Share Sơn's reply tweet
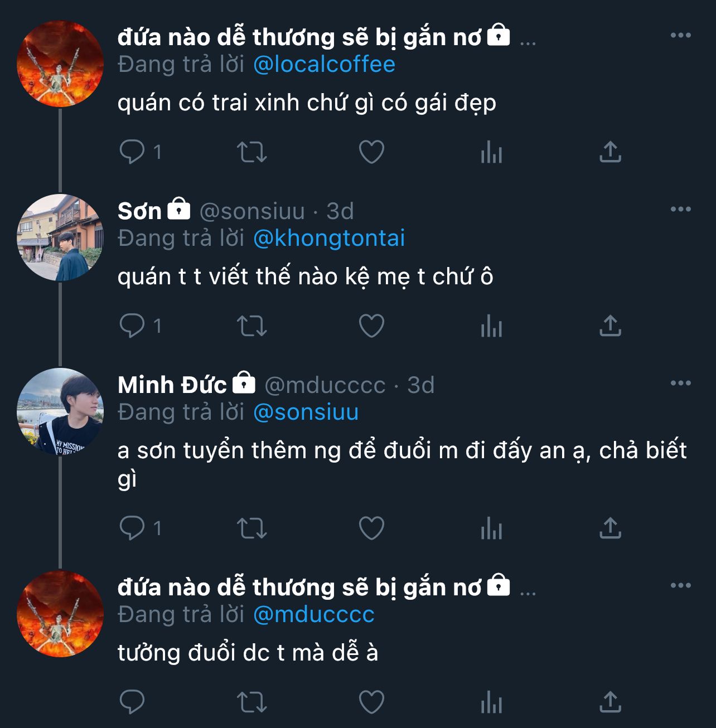Screen dimensions: 716x728 610,326
